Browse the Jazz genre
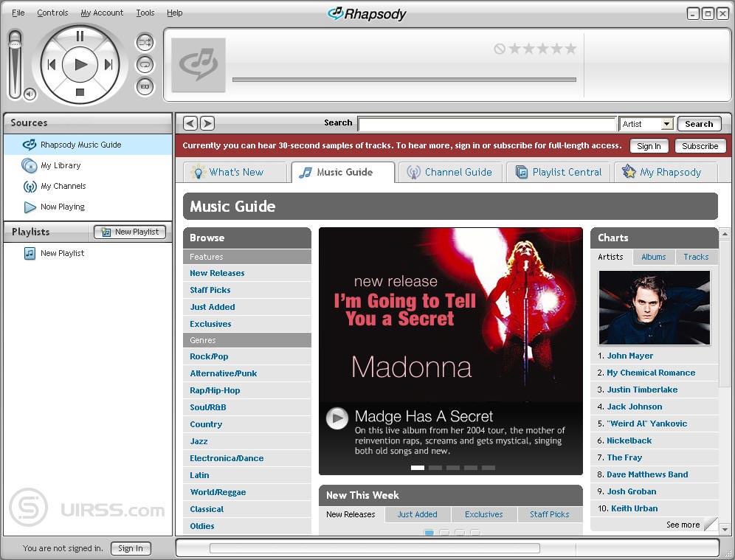Image resolution: width=735 pixels, height=560 pixels. [199, 441]
